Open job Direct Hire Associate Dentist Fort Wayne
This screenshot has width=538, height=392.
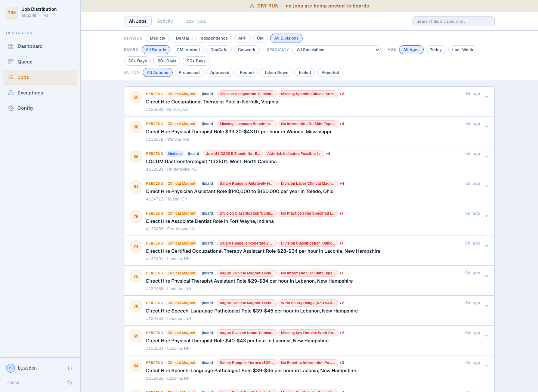210,221
